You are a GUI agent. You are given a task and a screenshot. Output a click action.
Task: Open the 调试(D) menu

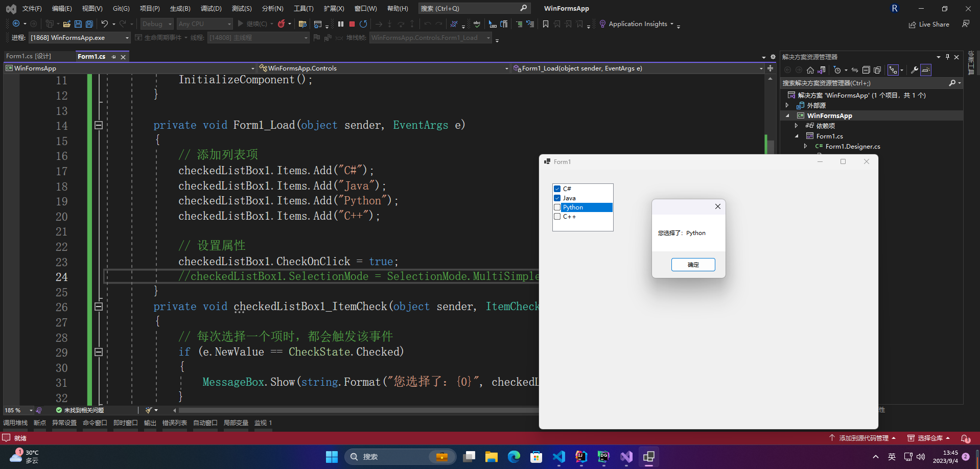(x=211, y=9)
